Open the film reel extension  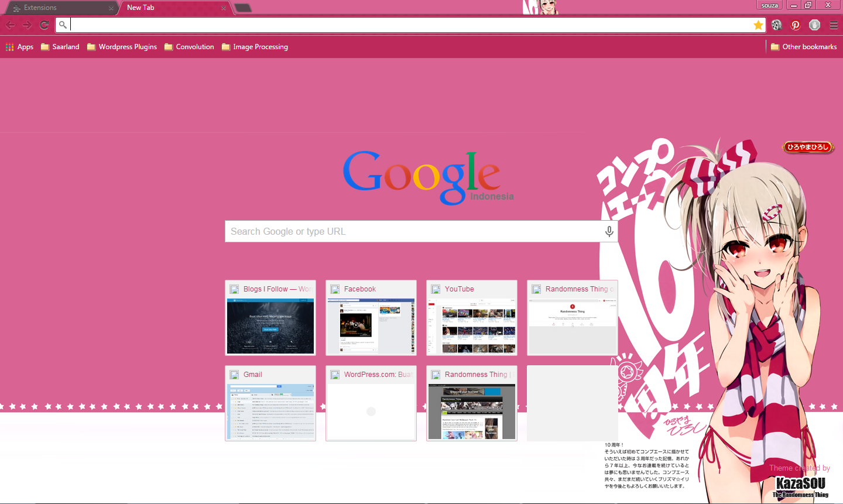777,25
